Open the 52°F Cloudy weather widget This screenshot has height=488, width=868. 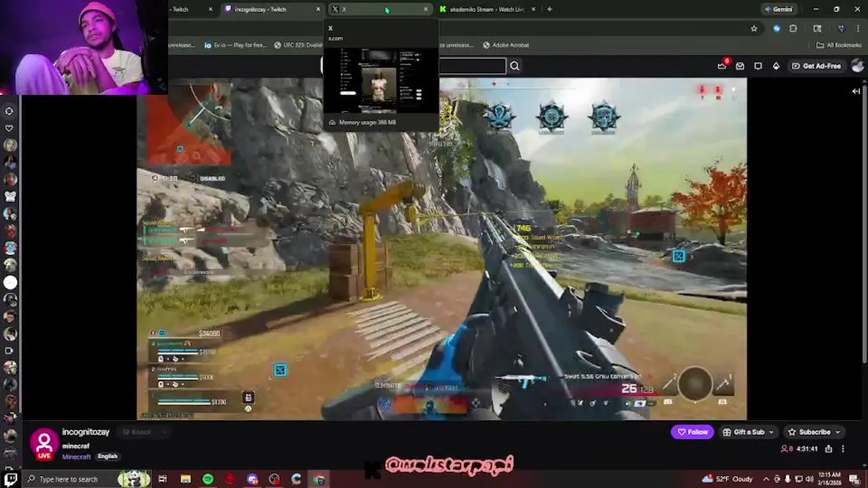point(728,479)
